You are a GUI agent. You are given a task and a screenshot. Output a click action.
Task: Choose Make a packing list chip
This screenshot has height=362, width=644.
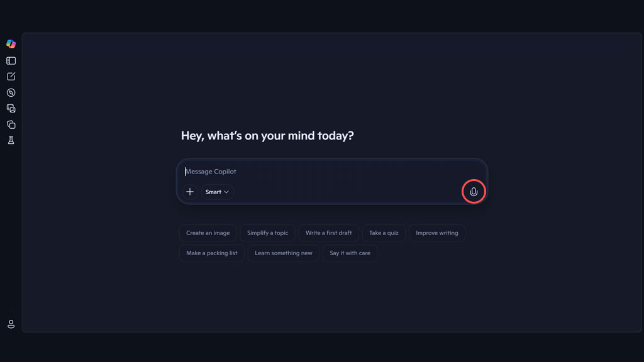[x=211, y=253]
